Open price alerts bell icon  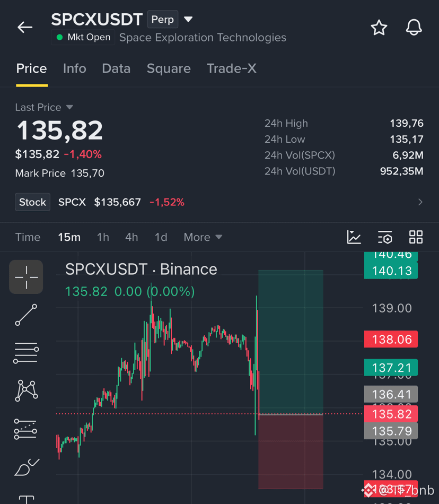(x=414, y=27)
